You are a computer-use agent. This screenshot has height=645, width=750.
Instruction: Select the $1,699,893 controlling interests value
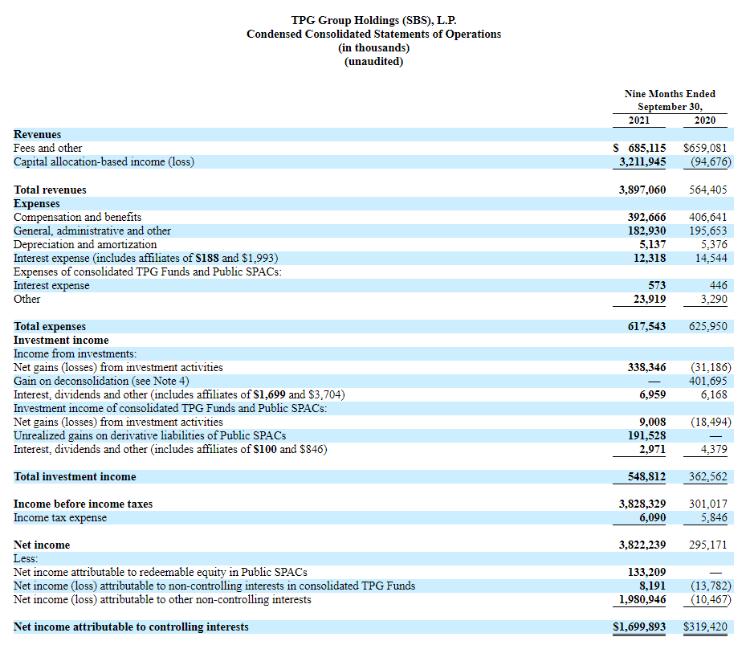pyautogui.click(x=640, y=627)
